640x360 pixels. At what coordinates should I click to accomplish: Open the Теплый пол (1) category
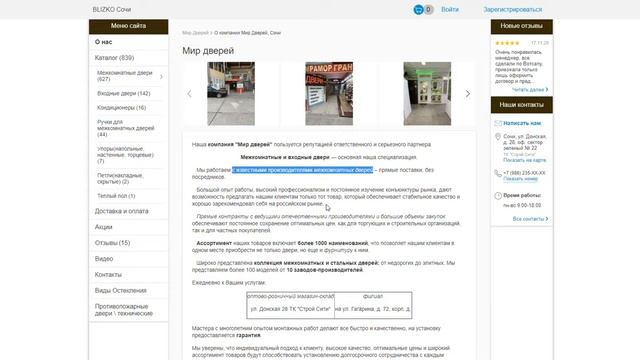click(116, 196)
